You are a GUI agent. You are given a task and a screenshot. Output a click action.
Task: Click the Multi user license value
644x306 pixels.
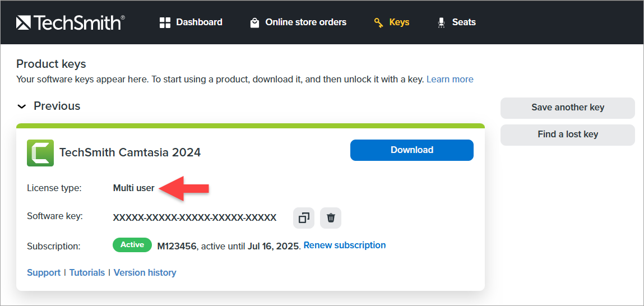133,188
